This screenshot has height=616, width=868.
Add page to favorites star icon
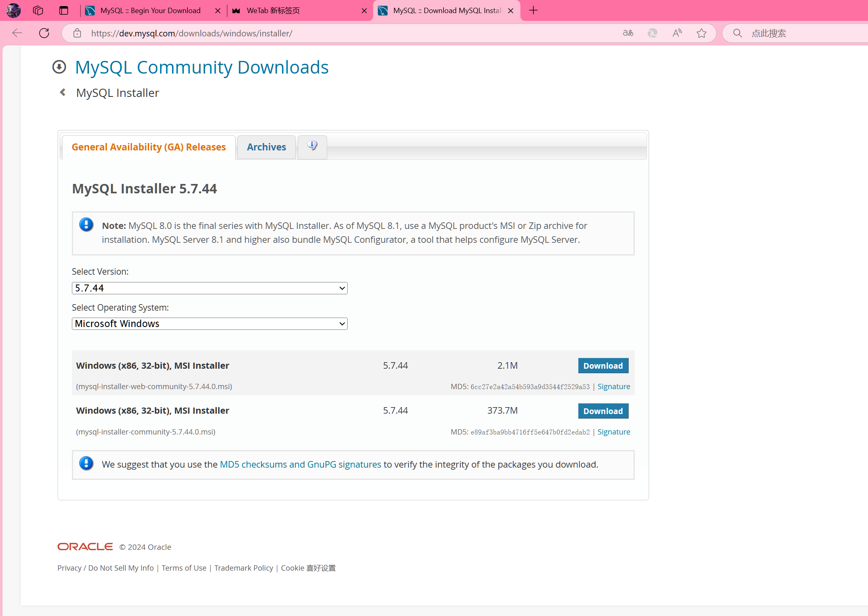[701, 33]
